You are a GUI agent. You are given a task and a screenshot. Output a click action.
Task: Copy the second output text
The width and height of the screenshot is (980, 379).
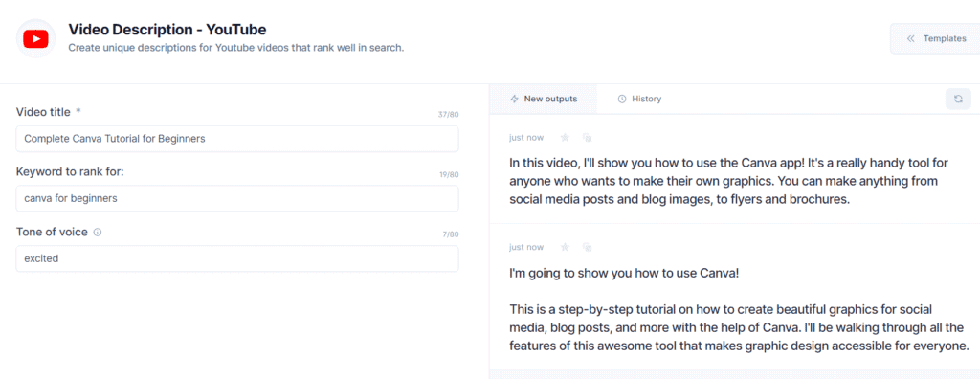[587, 247]
